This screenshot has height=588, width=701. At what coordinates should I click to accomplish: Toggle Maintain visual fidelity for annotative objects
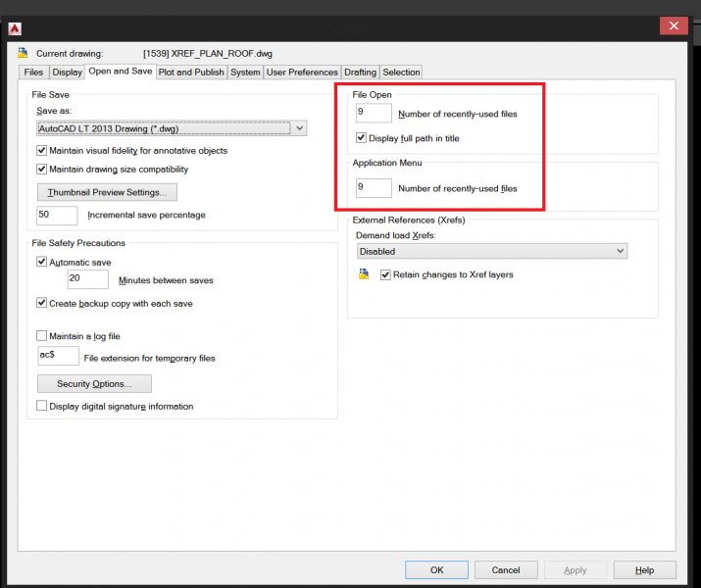(41, 151)
